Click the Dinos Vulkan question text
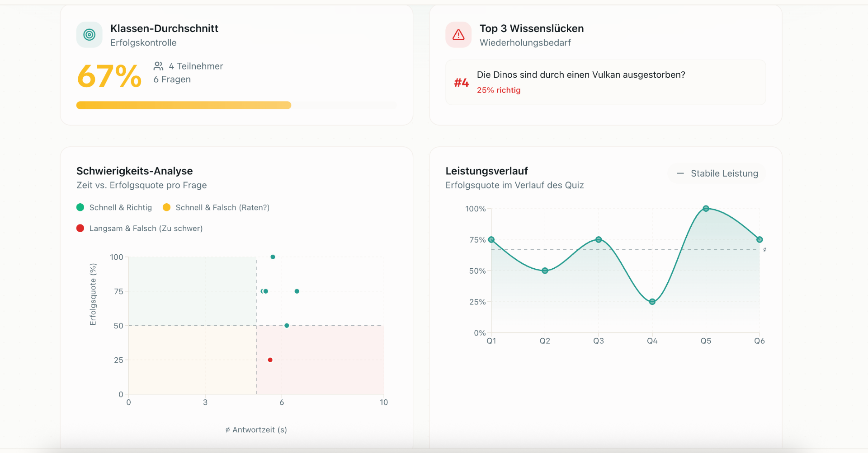Screen dimensions: 868x453 [581, 75]
